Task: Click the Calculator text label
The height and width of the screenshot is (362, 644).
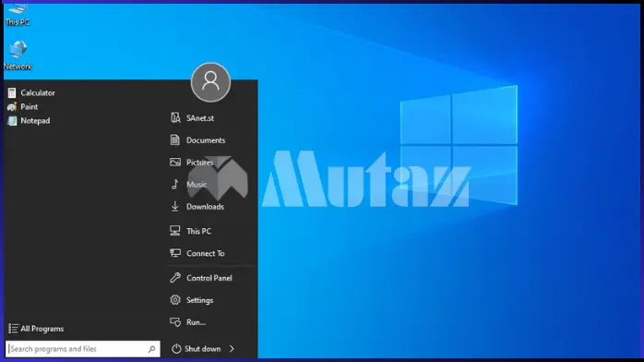Action: tap(38, 93)
